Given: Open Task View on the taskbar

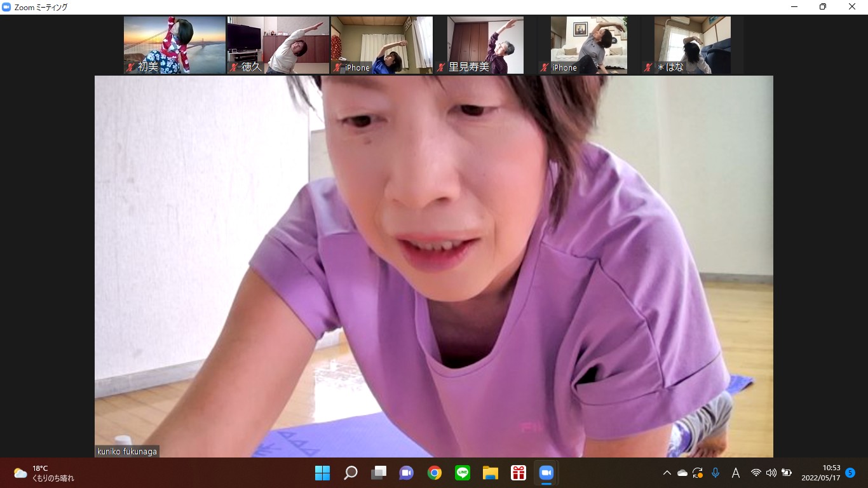Looking at the screenshot, I should click(x=379, y=473).
